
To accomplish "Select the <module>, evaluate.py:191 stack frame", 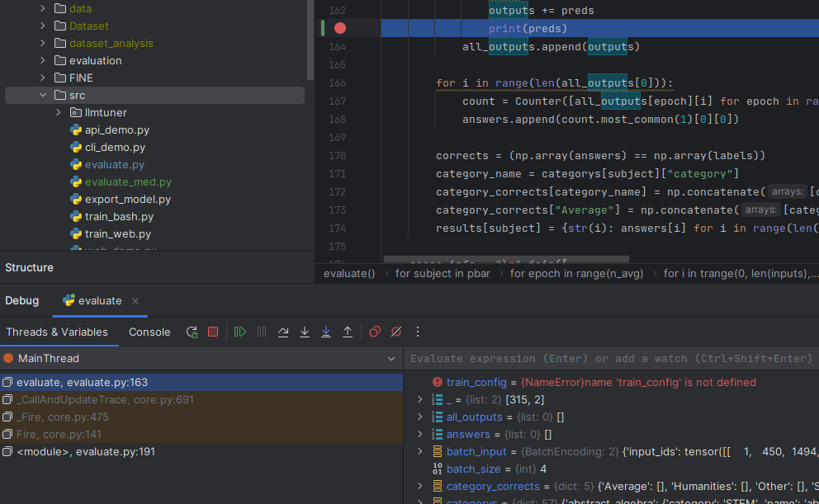I will coord(201,452).
